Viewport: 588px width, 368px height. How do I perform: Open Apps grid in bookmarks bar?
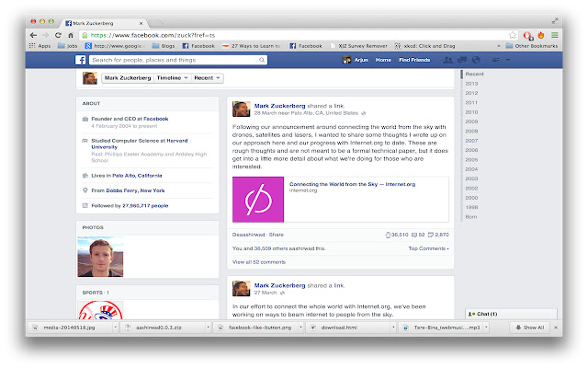pos(40,46)
